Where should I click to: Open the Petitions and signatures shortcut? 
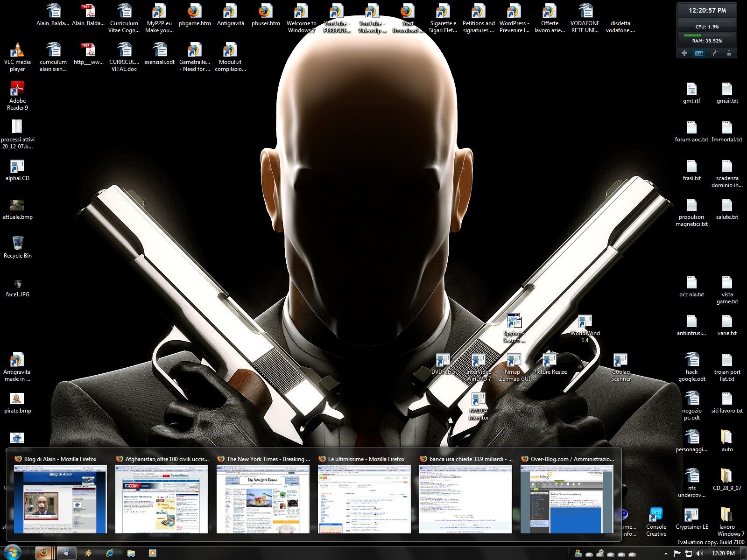(479, 18)
